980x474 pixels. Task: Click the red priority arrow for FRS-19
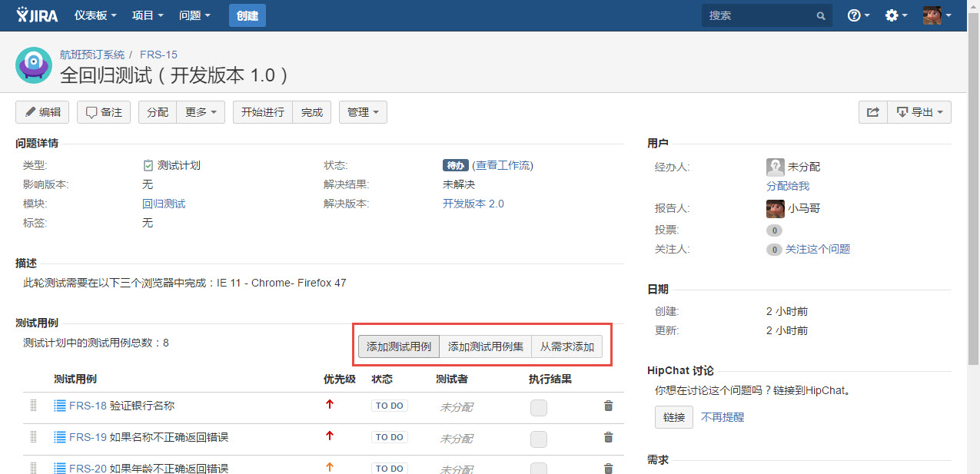[x=330, y=436]
